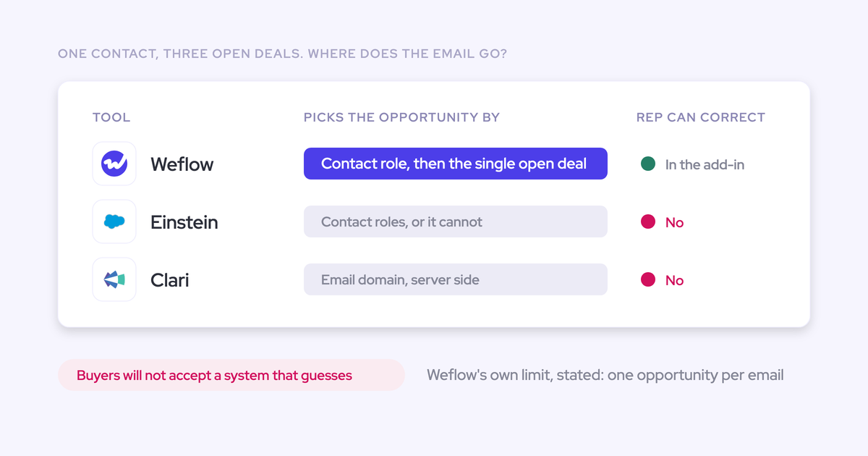Image resolution: width=868 pixels, height=456 pixels.
Task: Click the green status dot for Weflow
Action: coord(648,164)
